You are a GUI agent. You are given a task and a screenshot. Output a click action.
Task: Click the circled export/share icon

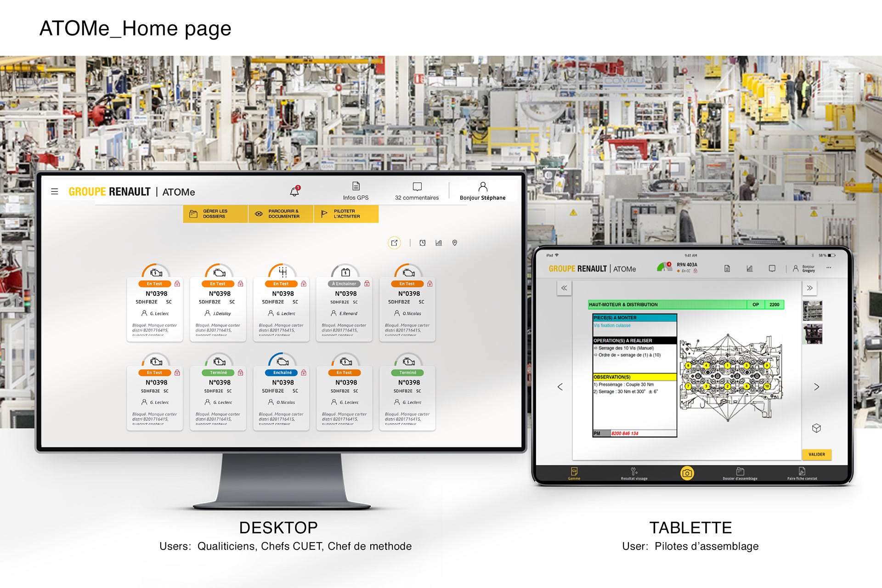click(x=394, y=243)
